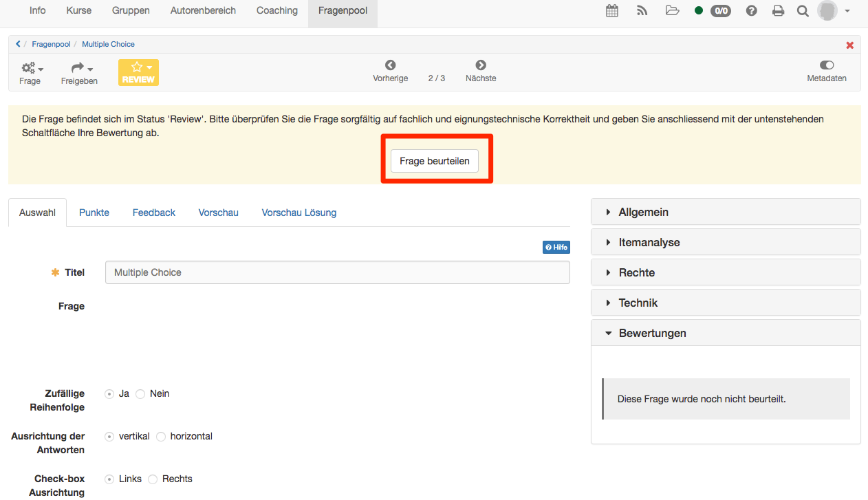Toggle the Metadaten switch
The image size is (868, 500).
[827, 65]
